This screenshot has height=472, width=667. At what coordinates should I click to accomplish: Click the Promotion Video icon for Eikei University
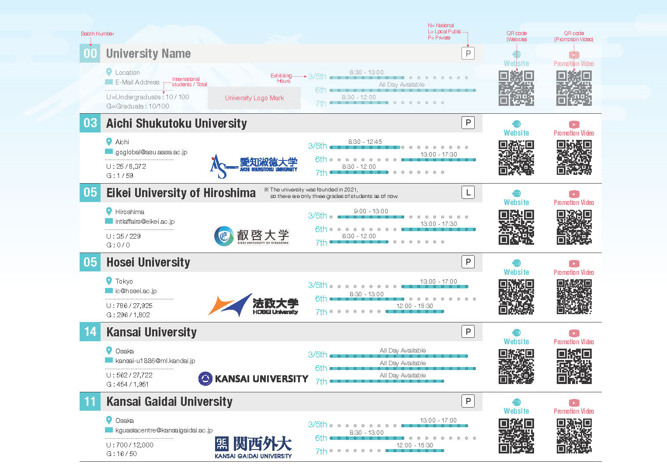[x=574, y=194]
